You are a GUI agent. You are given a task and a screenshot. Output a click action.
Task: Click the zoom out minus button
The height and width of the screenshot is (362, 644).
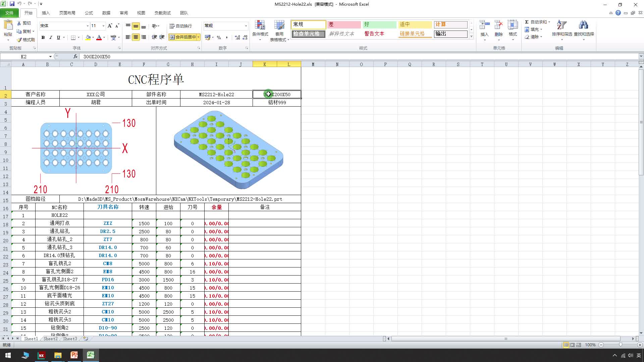[x=601, y=345]
